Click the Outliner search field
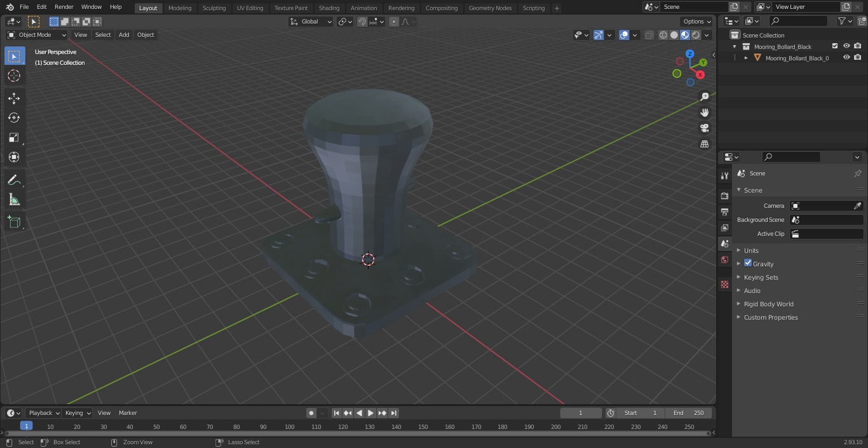The height and width of the screenshot is (448, 868). pos(798,21)
